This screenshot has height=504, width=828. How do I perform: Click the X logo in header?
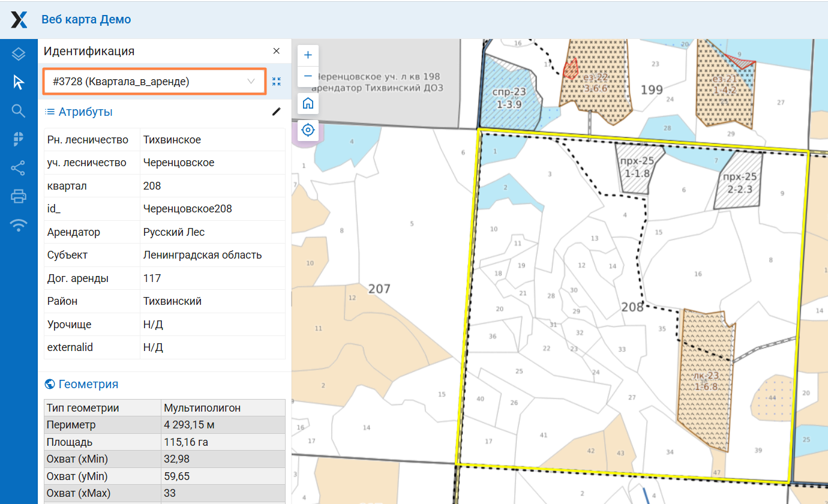click(19, 19)
